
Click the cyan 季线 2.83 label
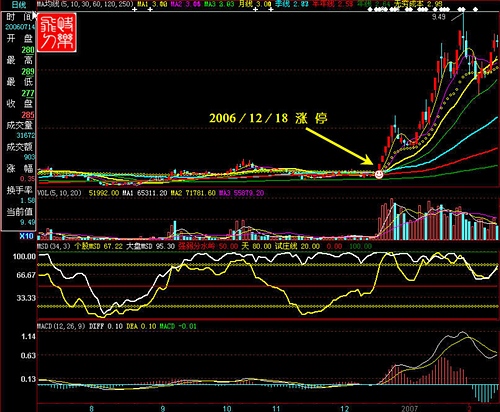[x=292, y=4]
